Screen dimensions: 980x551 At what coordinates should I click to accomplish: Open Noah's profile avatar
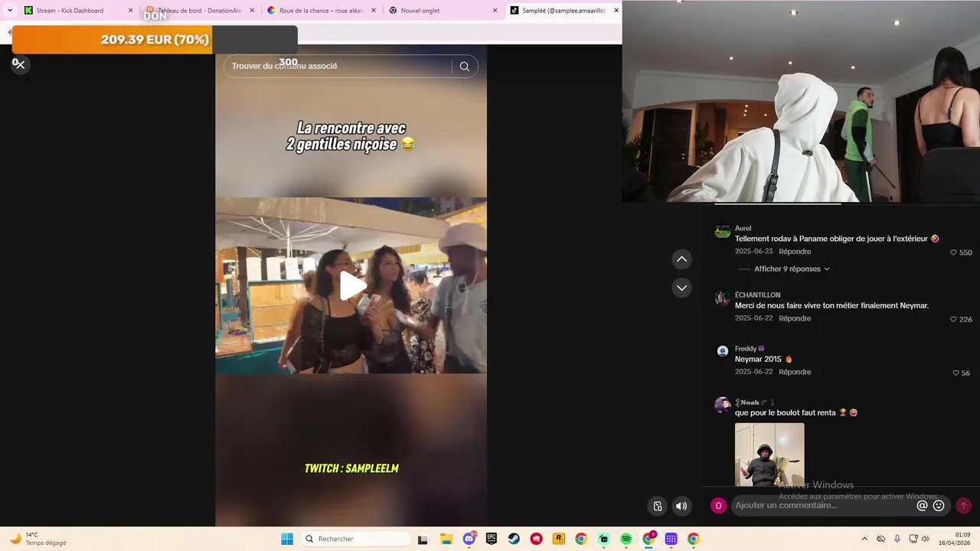point(722,405)
